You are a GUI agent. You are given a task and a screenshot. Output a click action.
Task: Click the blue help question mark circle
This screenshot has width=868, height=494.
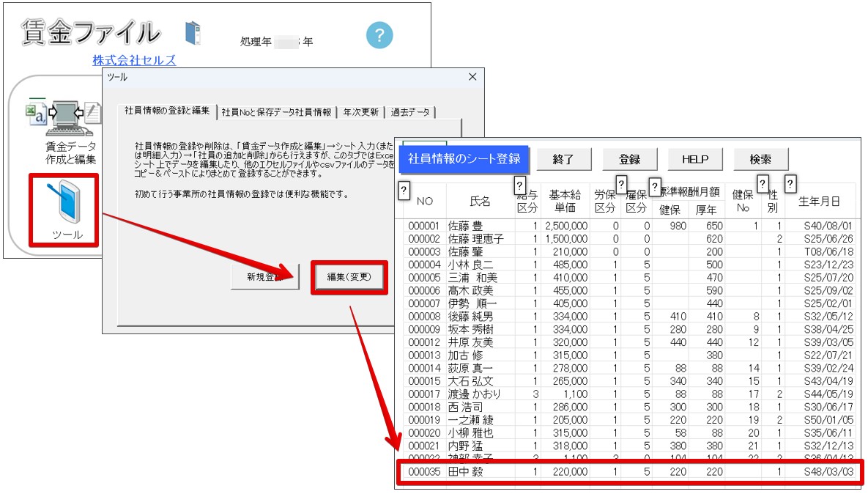point(379,35)
